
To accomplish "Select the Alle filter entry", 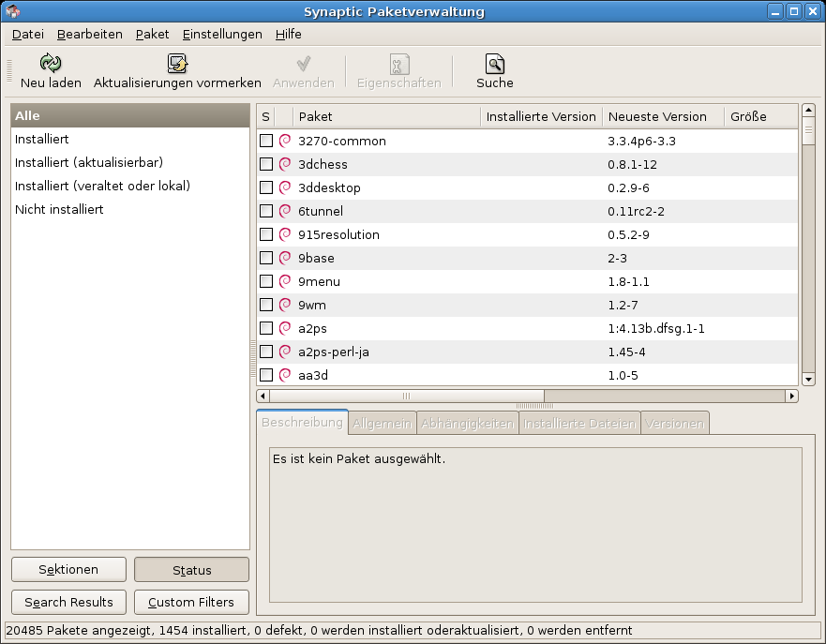I will 130,116.
